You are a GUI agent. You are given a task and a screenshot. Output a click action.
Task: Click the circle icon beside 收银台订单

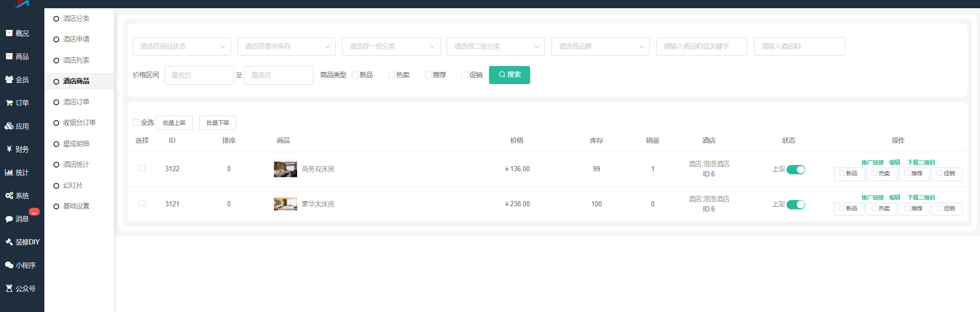point(56,123)
